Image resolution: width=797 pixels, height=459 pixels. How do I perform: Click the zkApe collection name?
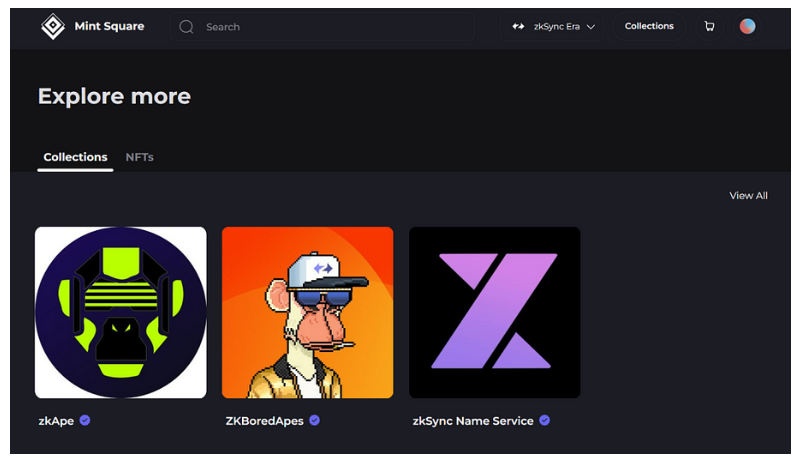(56, 421)
